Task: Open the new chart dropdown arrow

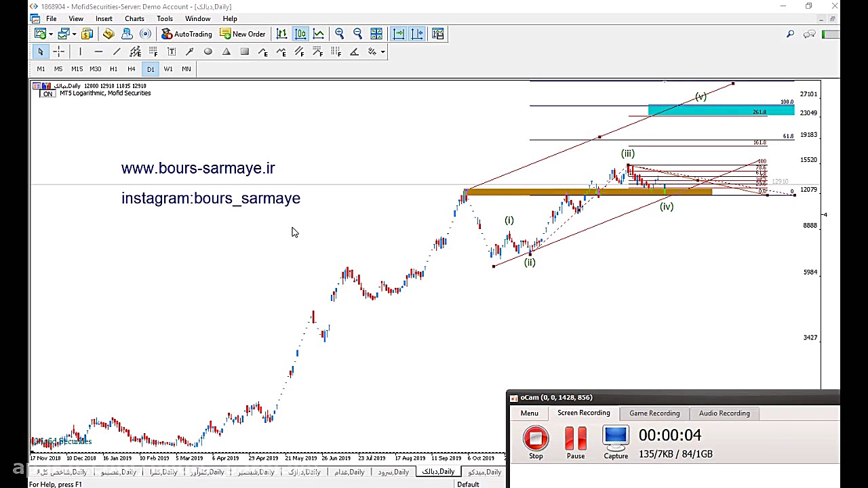Action: click(x=50, y=34)
